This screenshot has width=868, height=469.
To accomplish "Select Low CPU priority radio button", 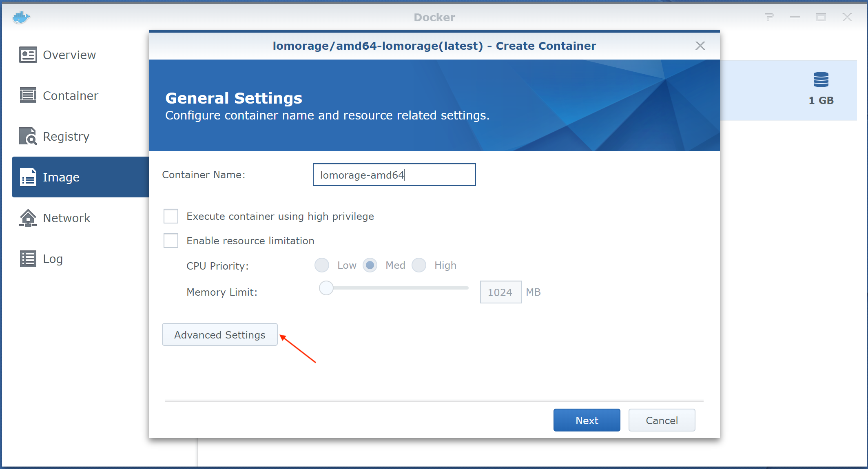I will click(322, 265).
